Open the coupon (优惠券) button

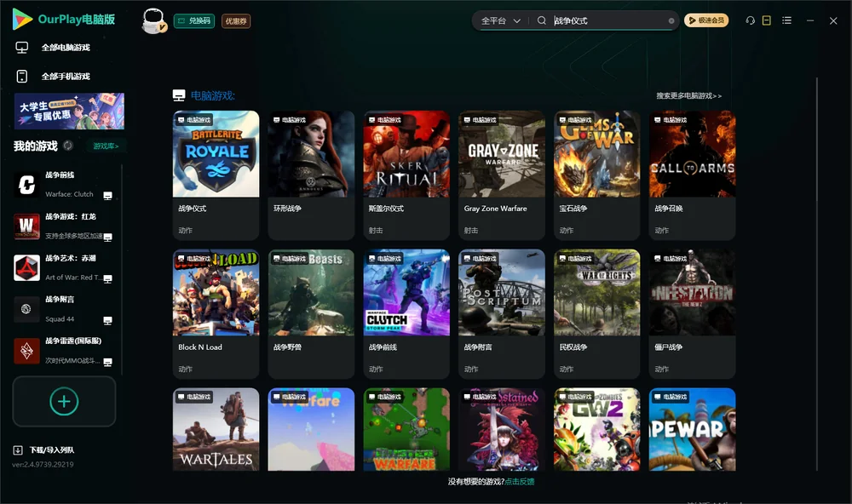[236, 21]
